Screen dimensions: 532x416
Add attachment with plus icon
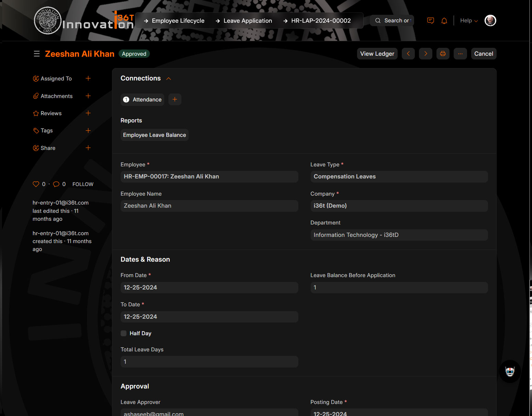(88, 96)
